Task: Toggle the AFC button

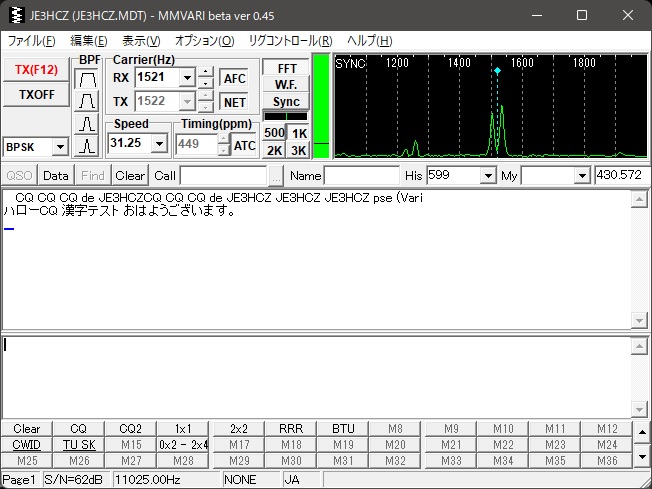Action: (234, 78)
